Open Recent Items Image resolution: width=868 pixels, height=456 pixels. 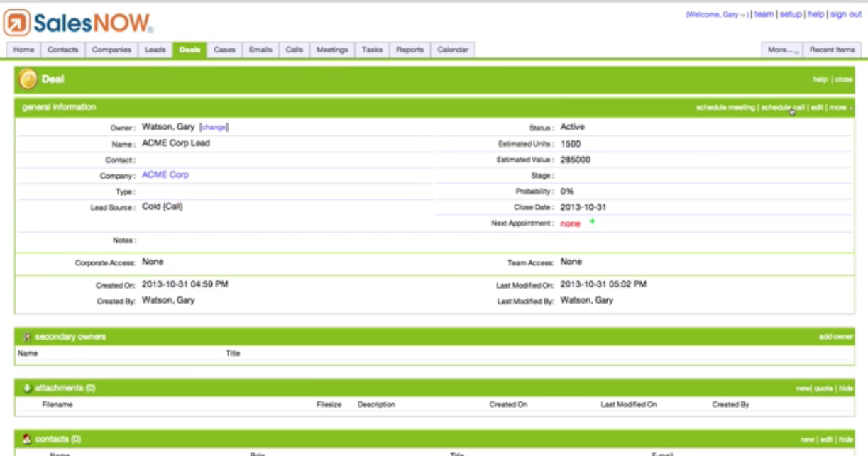click(833, 50)
